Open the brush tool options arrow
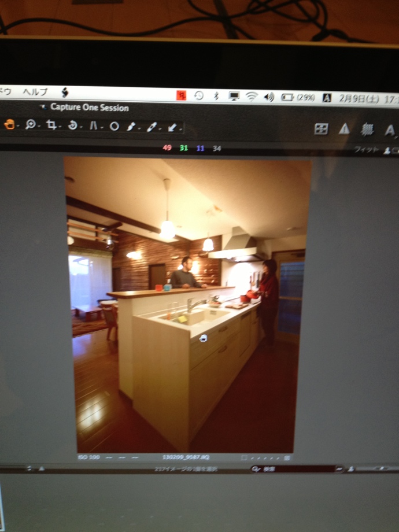Image resolution: width=399 pixels, height=532 pixels. click(139, 129)
